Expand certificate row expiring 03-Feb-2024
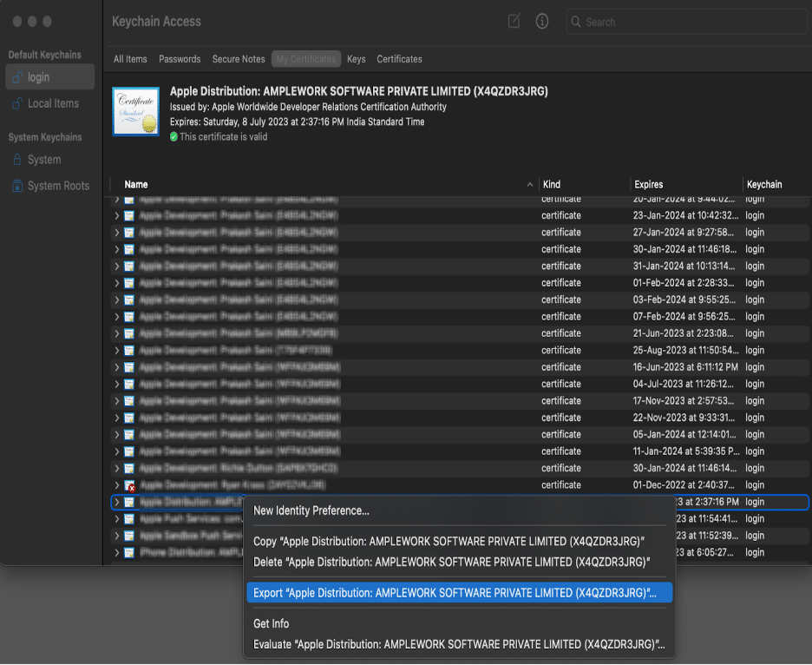 [x=116, y=300]
